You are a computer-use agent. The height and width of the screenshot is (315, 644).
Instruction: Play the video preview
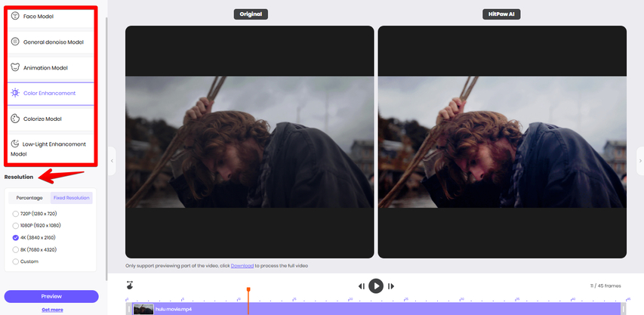376,286
